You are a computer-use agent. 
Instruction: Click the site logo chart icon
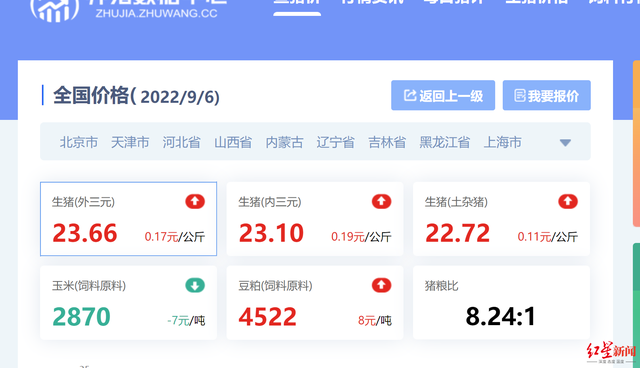(x=55, y=11)
